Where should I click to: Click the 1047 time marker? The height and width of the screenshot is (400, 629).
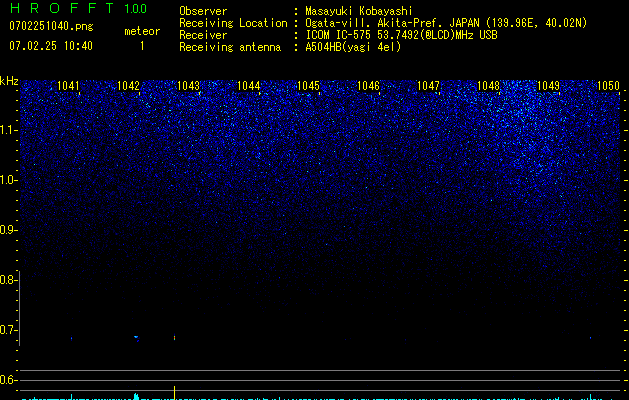point(428,85)
